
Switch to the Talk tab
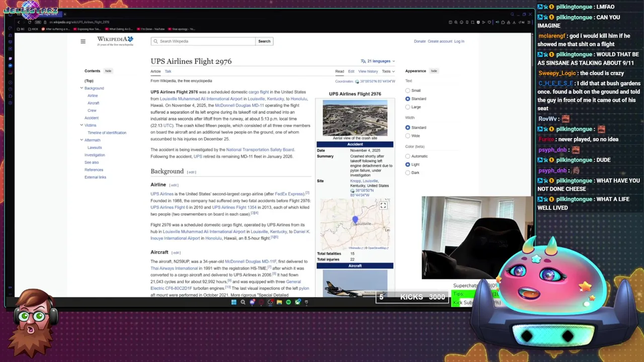coord(168,71)
